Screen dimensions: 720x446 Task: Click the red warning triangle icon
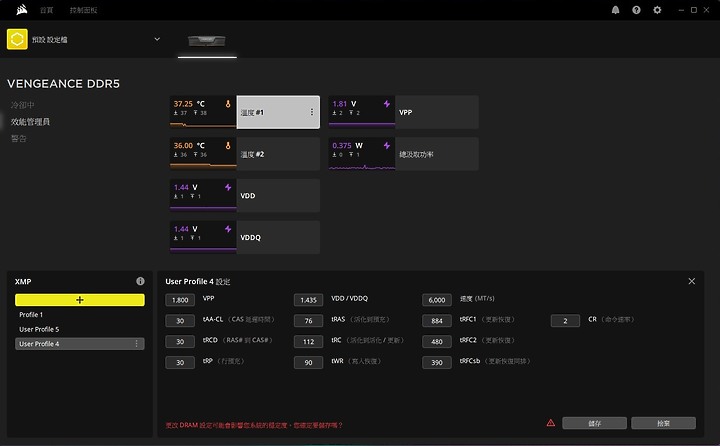pos(551,423)
